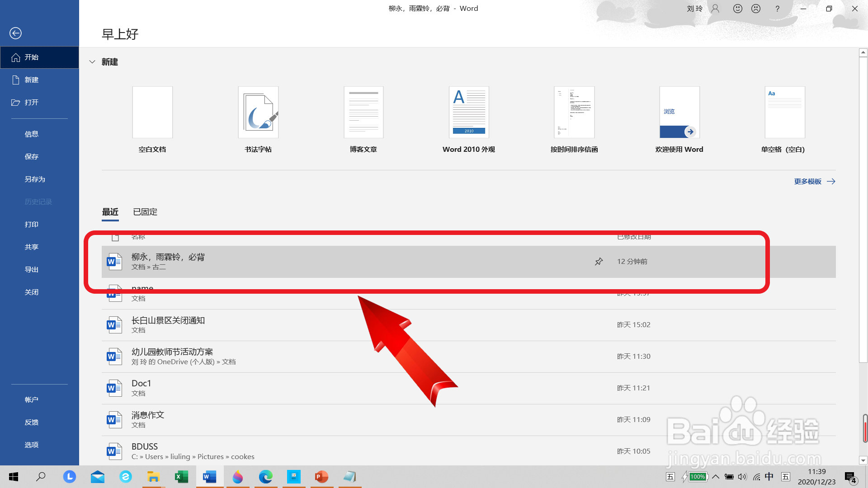Open File Explorer from taskbar
This screenshot has height=488, width=868.
[153, 477]
